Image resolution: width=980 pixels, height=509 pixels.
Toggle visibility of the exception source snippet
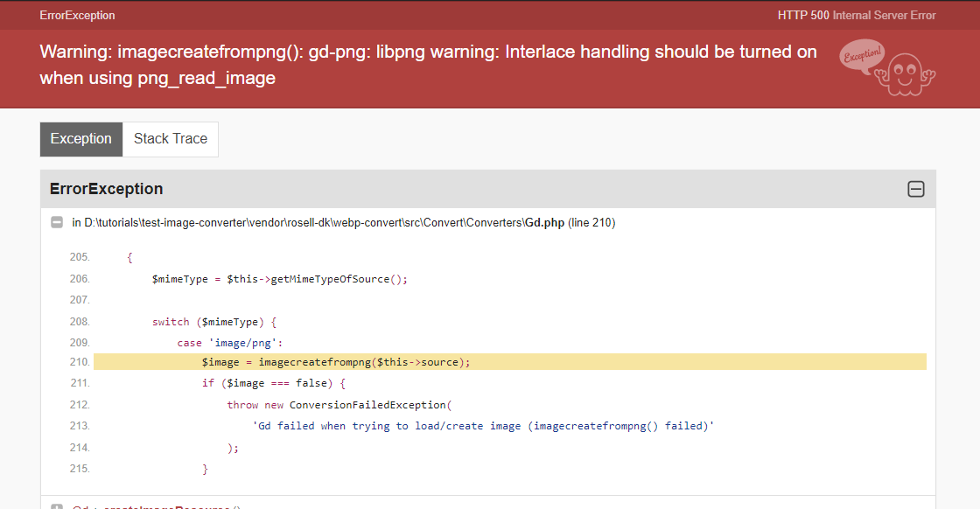coord(58,222)
